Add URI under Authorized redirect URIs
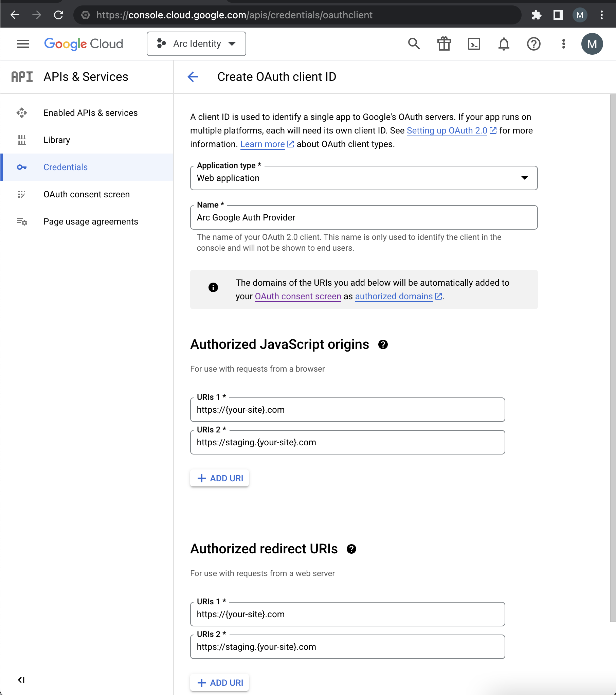The height and width of the screenshot is (695, 616). click(x=220, y=682)
